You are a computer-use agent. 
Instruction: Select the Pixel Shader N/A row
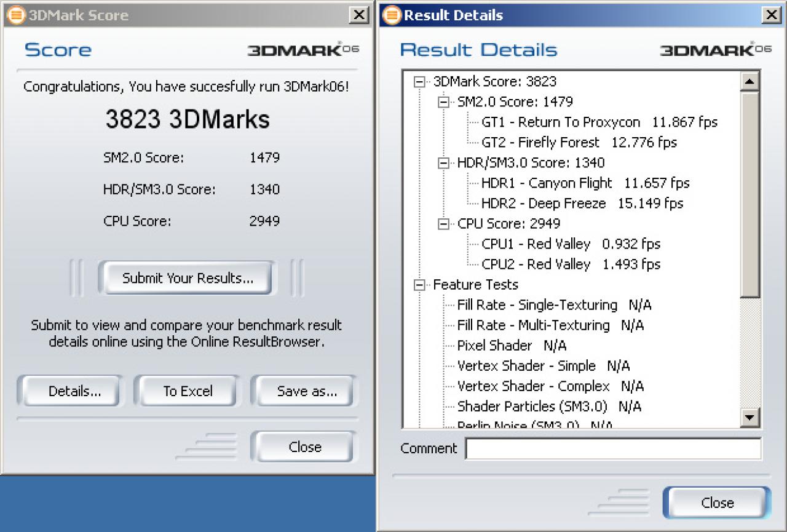pos(512,345)
